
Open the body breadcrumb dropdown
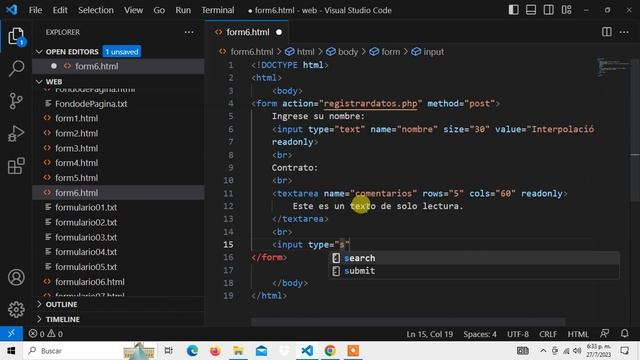tap(342, 52)
